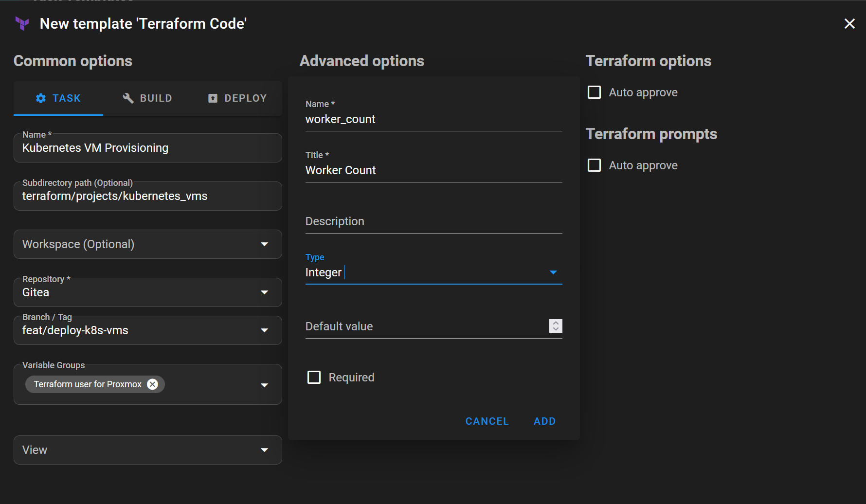This screenshot has width=866, height=504.
Task: Edit the Title field 'Worker Count'
Action: [x=434, y=170]
